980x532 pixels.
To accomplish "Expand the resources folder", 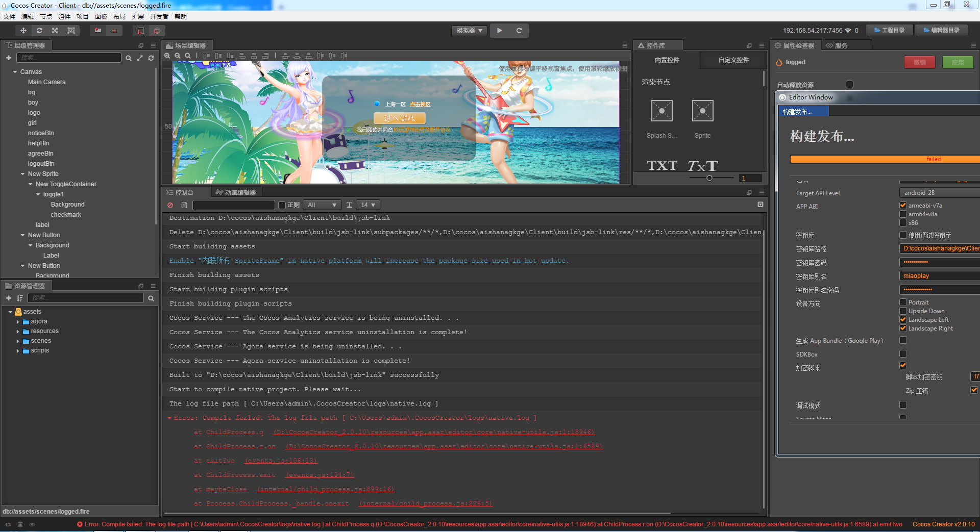I will point(18,332).
